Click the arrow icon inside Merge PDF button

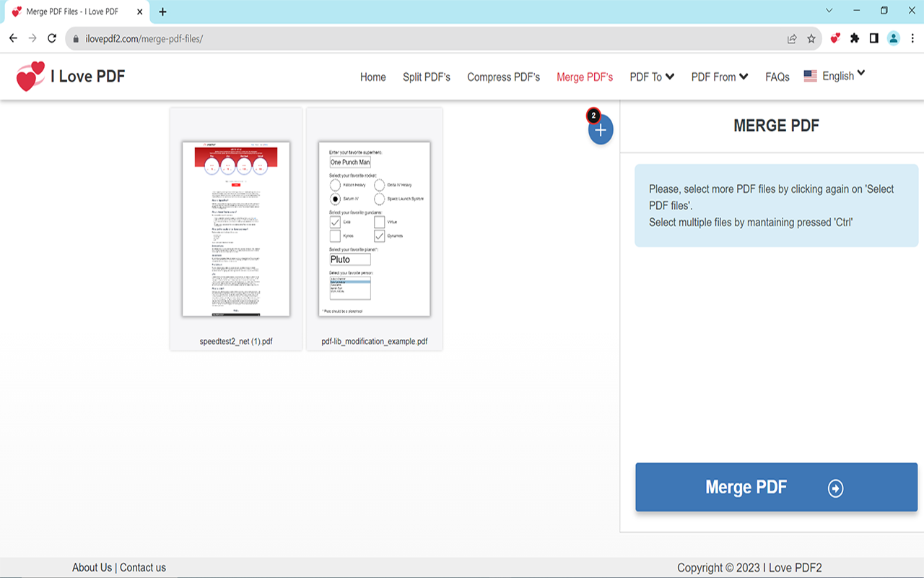(834, 487)
